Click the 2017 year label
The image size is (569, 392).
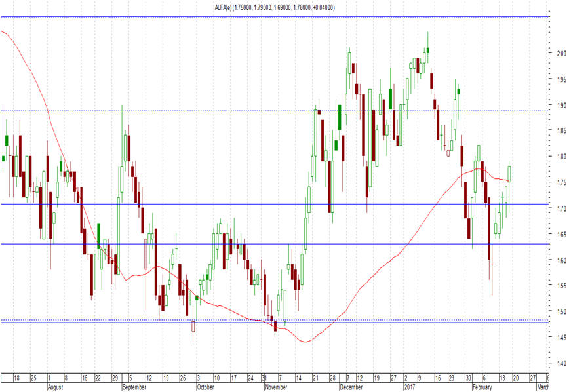410,387
